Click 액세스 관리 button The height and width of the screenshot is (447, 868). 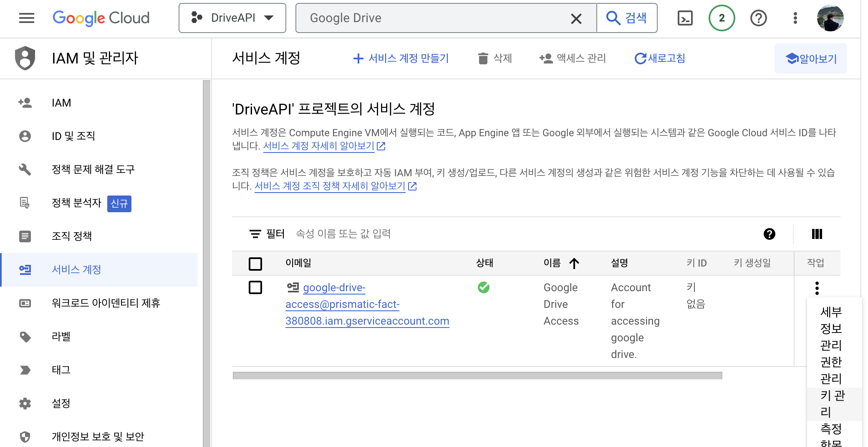pyautogui.click(x=573, y=58)
